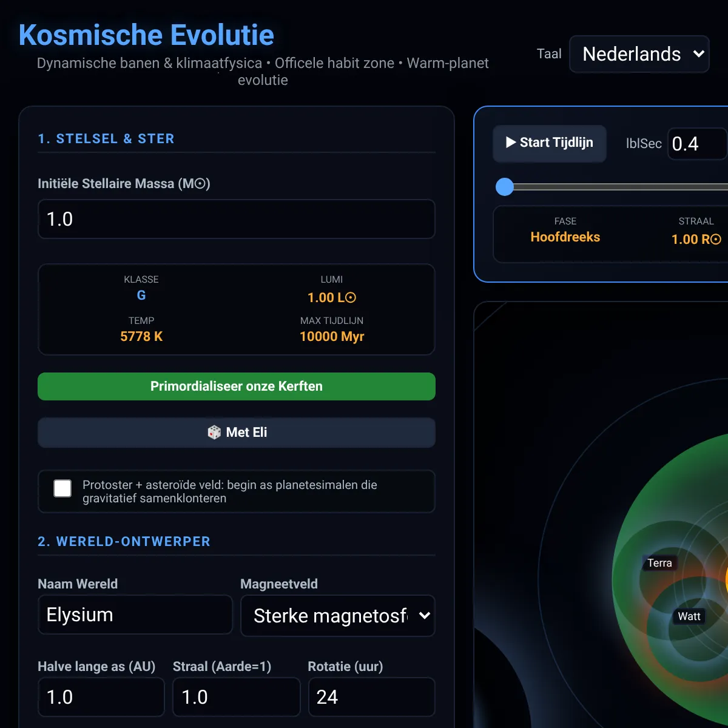Click the IblSec speed value field

pos(698,144)
